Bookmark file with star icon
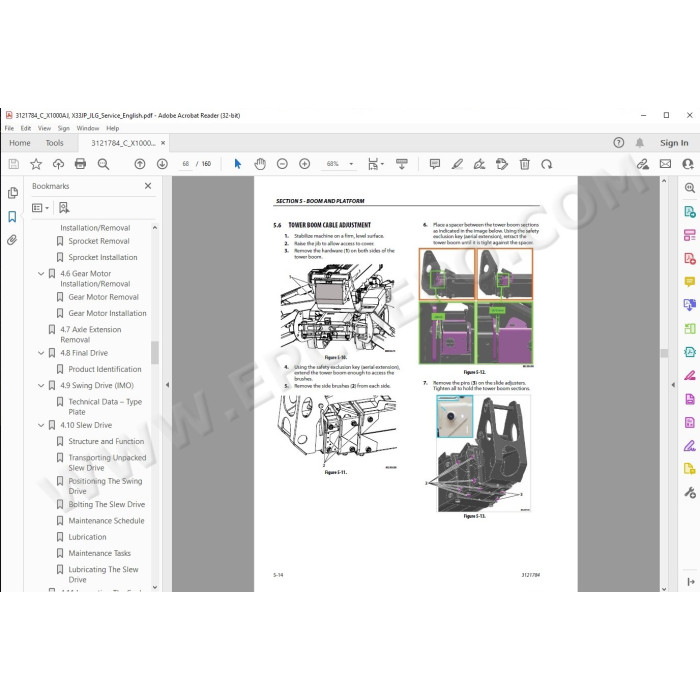Image resolution: width=700 pixels, height=700 pixels. [36, 164]
